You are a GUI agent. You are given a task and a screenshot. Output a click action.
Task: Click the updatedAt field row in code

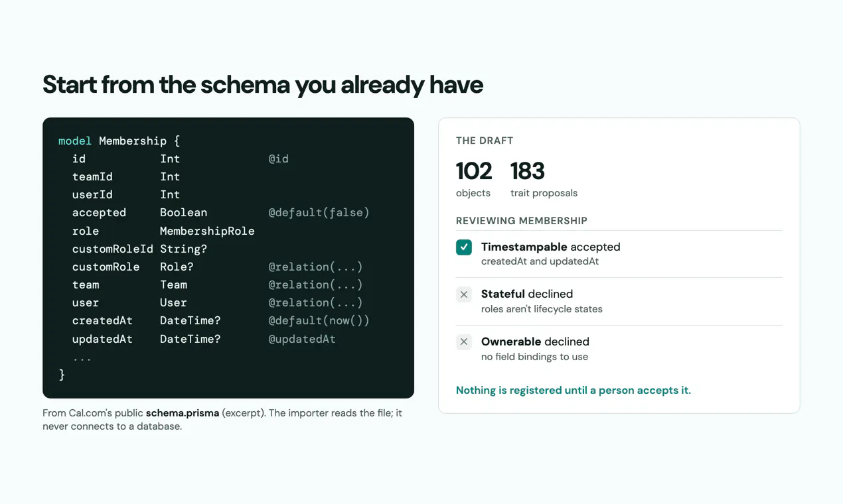point(204,339)
